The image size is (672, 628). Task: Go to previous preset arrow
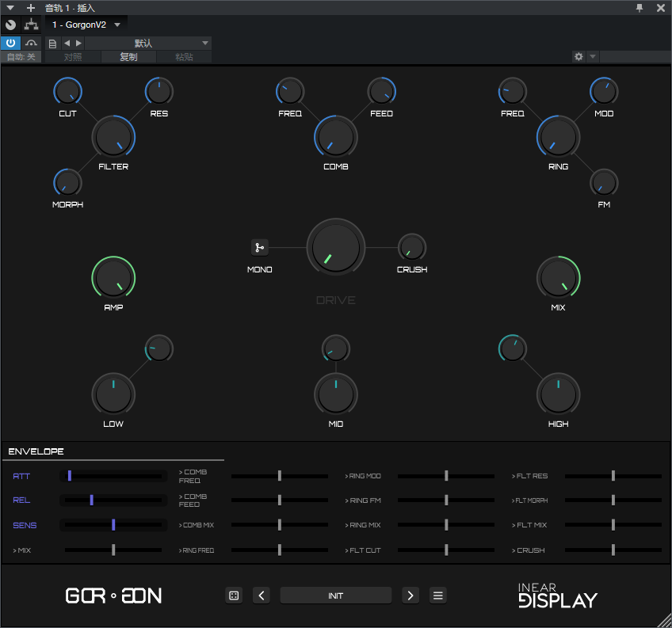click(262, 596)
